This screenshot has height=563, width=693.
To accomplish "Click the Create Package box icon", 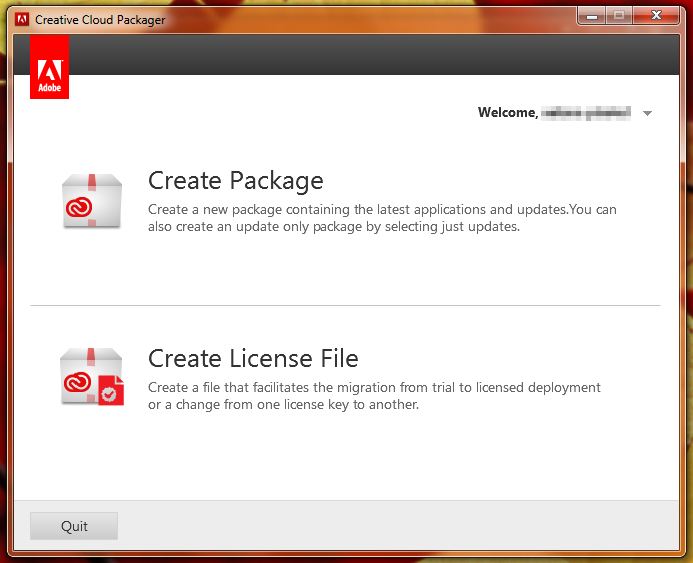I will (x=92, y=201).
